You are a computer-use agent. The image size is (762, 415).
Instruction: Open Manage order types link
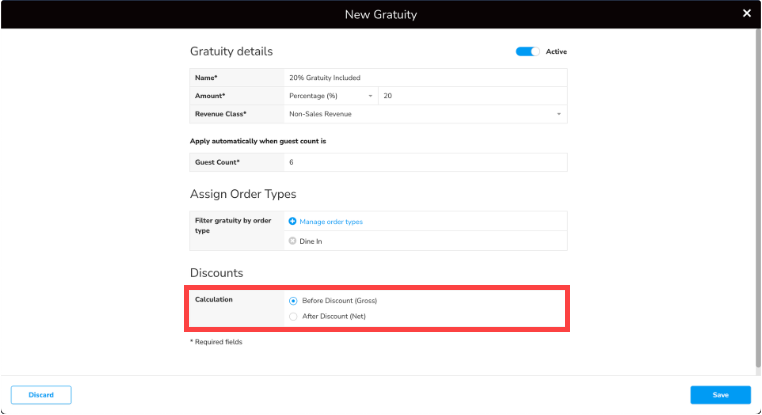(331, 221)
